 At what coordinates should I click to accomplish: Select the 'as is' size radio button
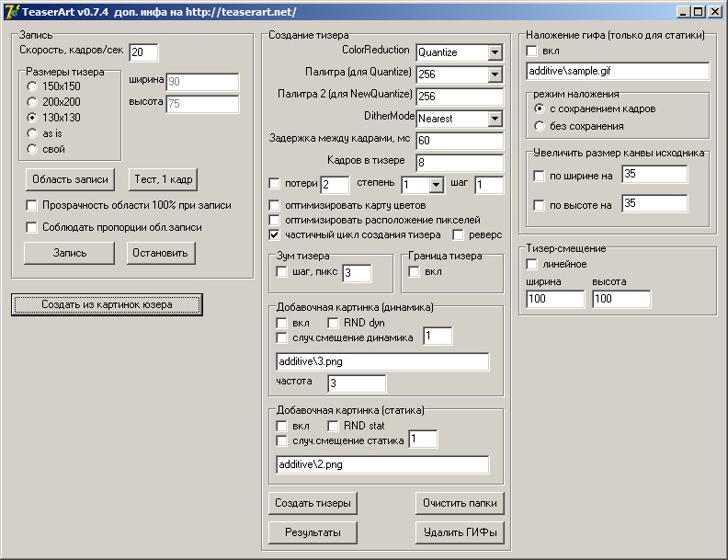point(33,132)
